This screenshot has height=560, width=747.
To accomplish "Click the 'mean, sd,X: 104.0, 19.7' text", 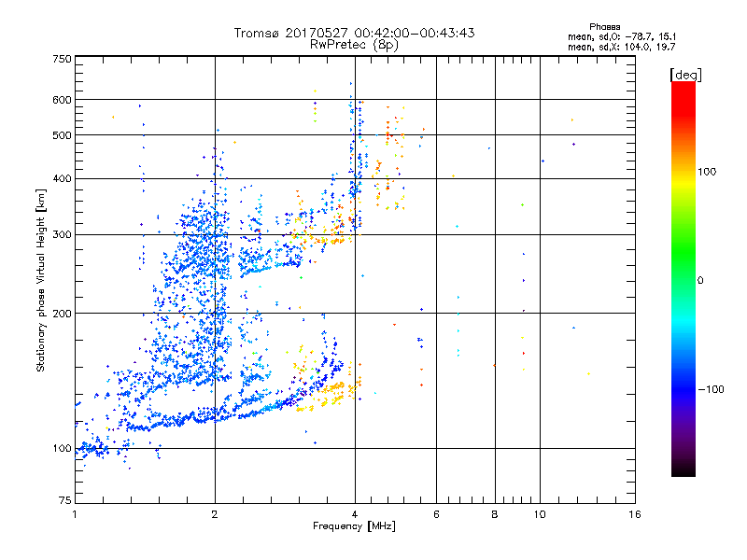I will coord(622,47).
